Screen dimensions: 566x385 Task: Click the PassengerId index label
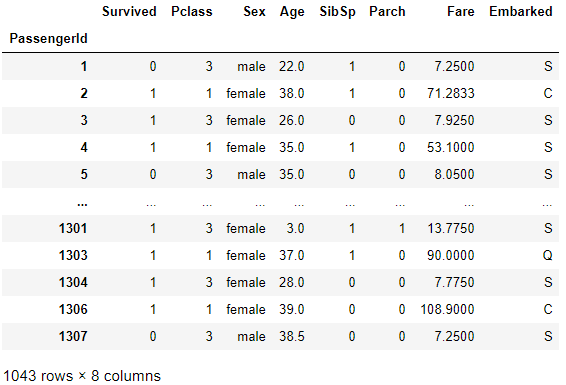point(48,39)
